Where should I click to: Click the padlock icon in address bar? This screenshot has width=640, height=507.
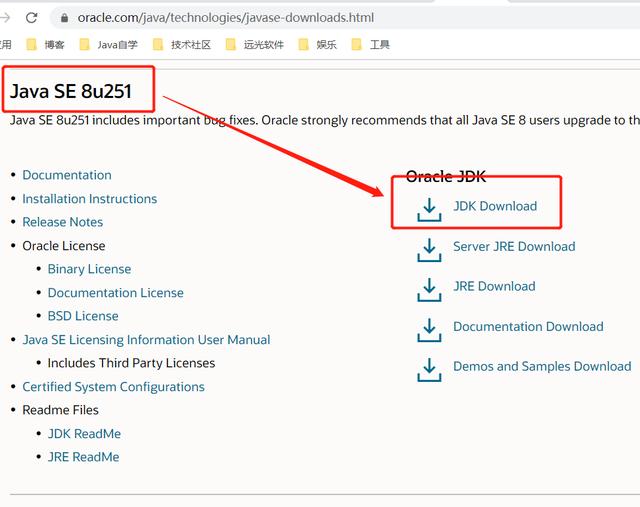[64, 18]
